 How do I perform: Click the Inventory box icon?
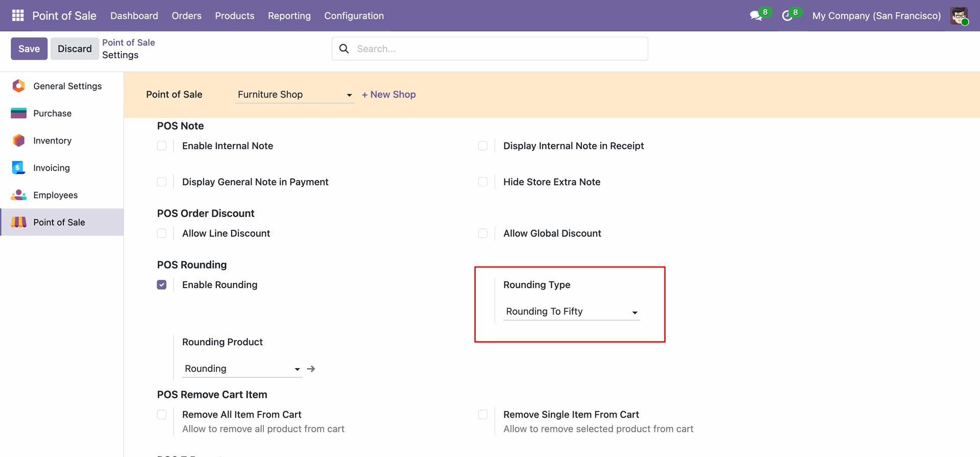19,140
